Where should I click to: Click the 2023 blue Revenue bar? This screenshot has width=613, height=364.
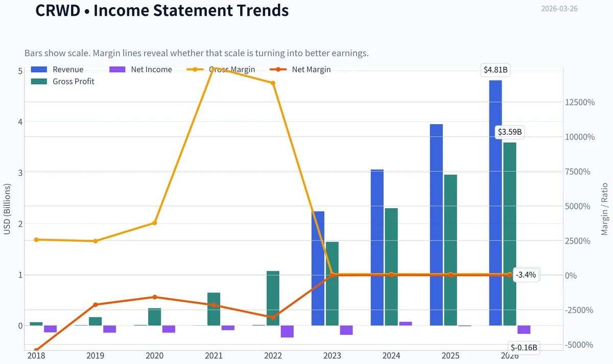[318, 269]
